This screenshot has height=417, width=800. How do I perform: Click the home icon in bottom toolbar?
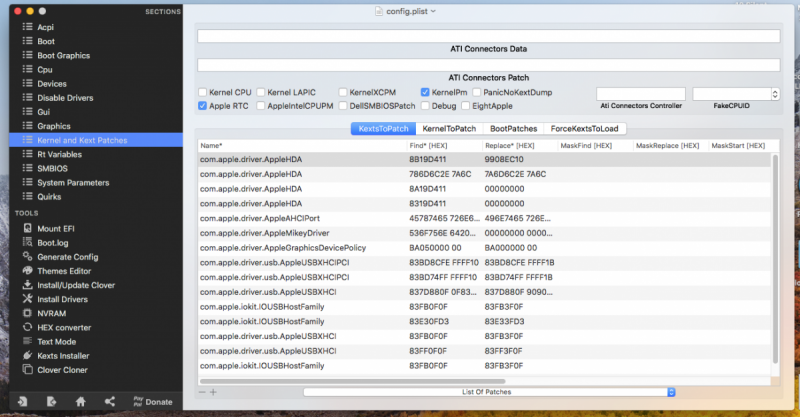(80, 402)
